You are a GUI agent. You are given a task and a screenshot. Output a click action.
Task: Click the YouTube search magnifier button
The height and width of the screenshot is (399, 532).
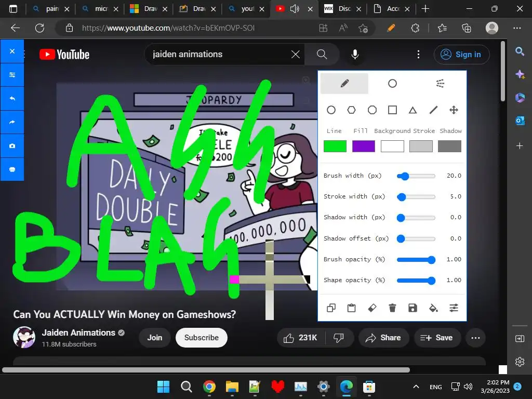322,54
